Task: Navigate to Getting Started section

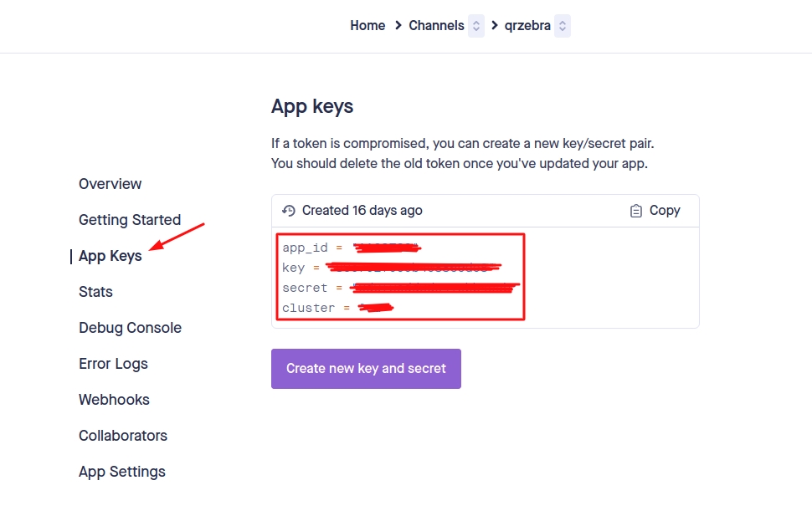Action: tap(130, 220)
